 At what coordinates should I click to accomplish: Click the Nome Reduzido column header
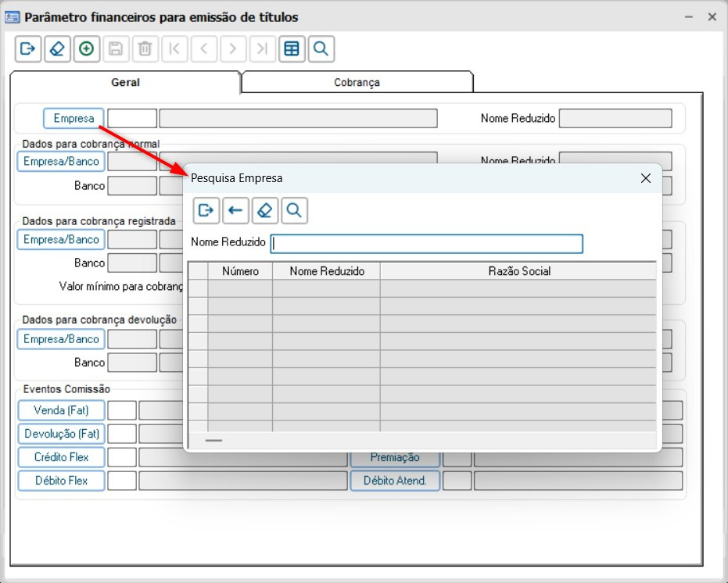click(326, 271)
